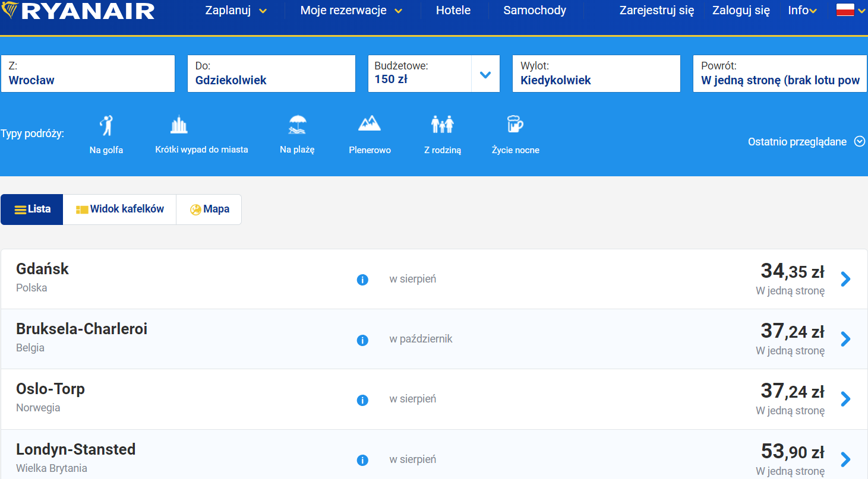Switch to Widok kafelków tile view

coord(119,210)
